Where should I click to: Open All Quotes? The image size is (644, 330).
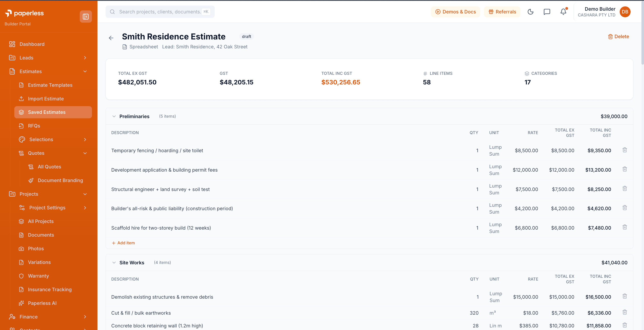(58, 167)
